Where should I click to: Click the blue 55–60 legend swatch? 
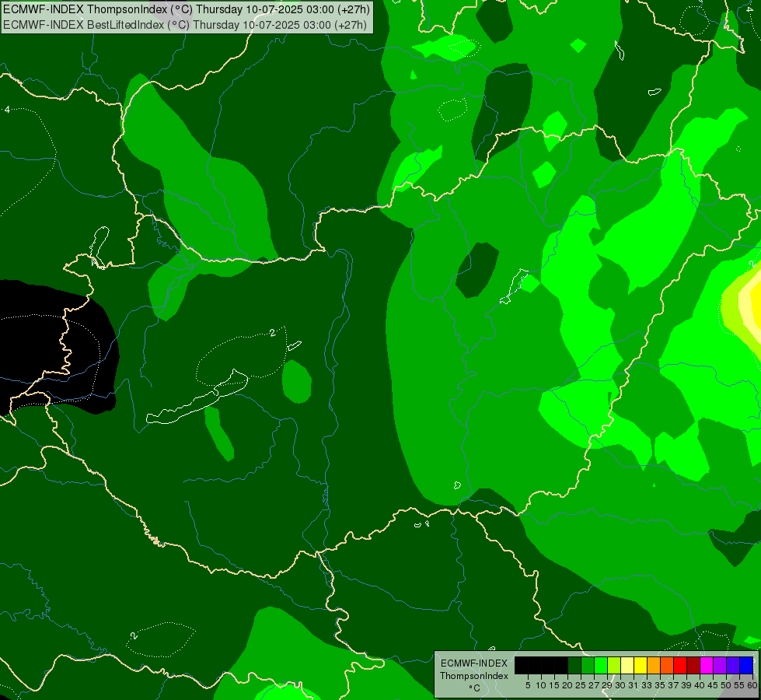[746, 665]
